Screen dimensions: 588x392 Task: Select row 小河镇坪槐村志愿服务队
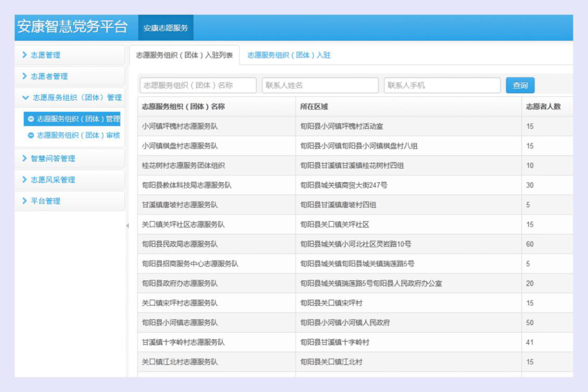pyautogui.click(x=355, y=126)
